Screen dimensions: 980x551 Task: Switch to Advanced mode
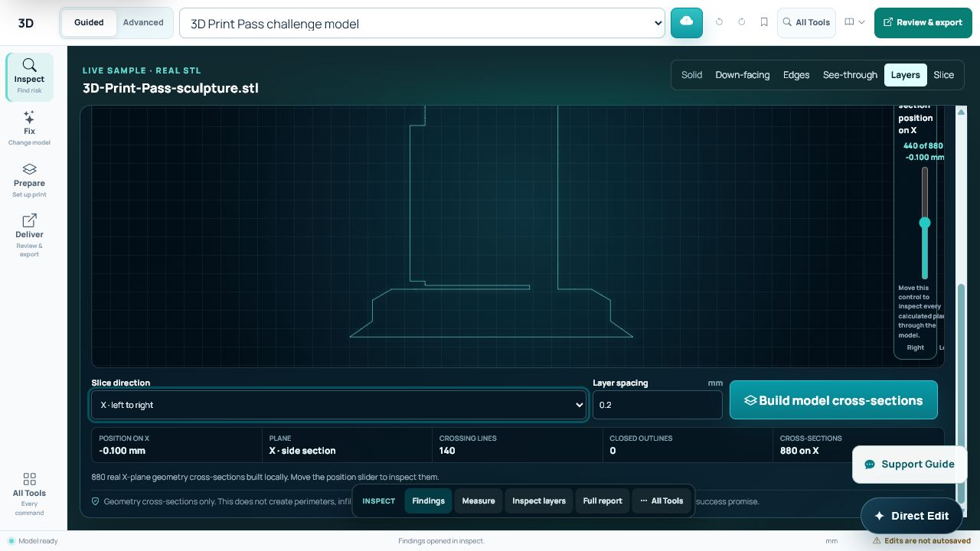coord(143,22)
